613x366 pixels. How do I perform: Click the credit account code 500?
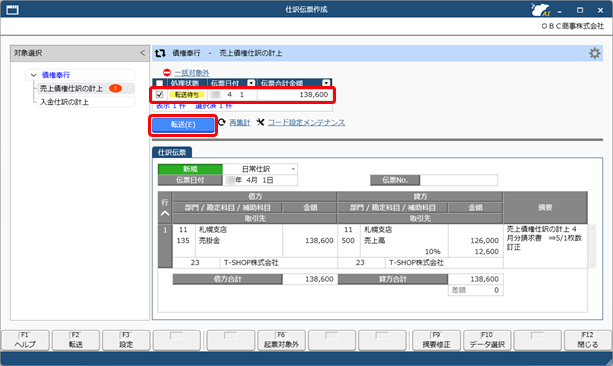348,240
